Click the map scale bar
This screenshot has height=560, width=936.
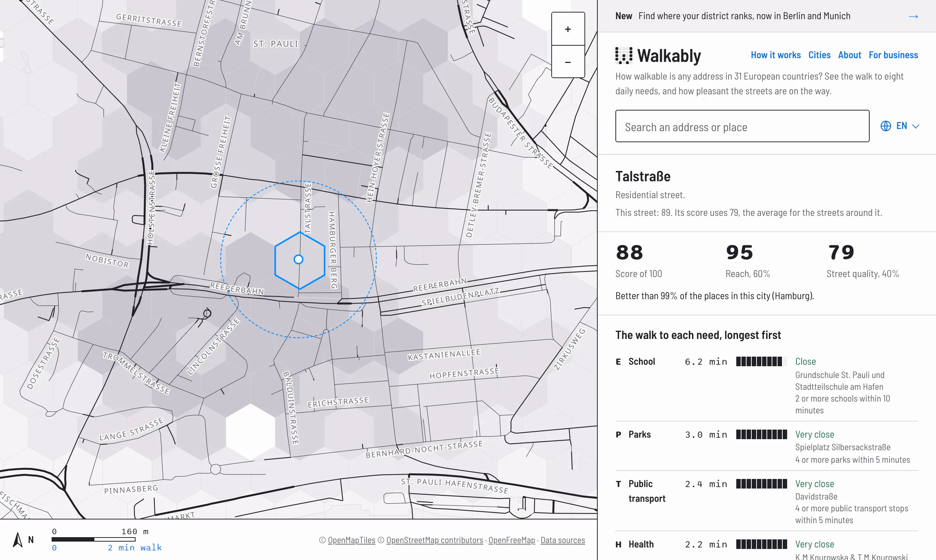coord(94,540)
